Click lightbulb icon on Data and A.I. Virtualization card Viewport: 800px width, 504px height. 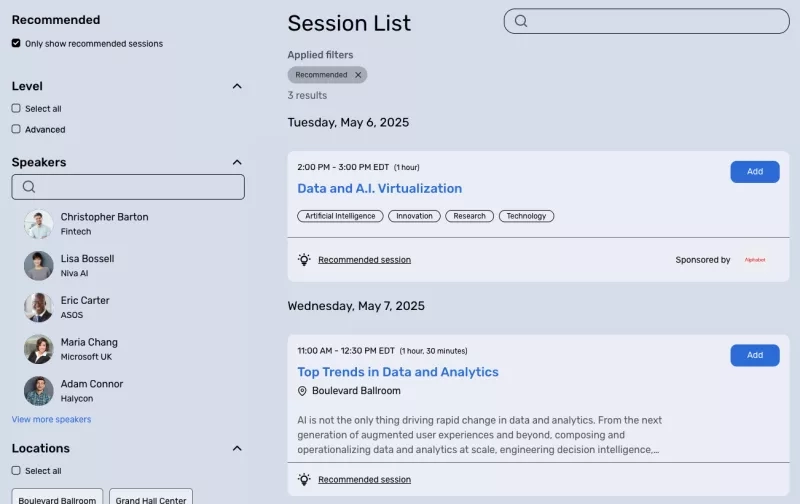(304, 260)
